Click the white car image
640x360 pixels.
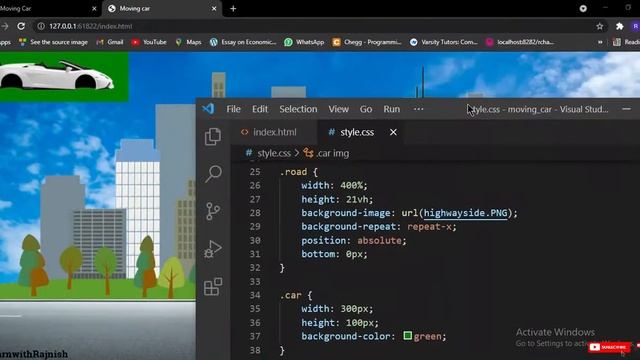click(x=57, y=76)
